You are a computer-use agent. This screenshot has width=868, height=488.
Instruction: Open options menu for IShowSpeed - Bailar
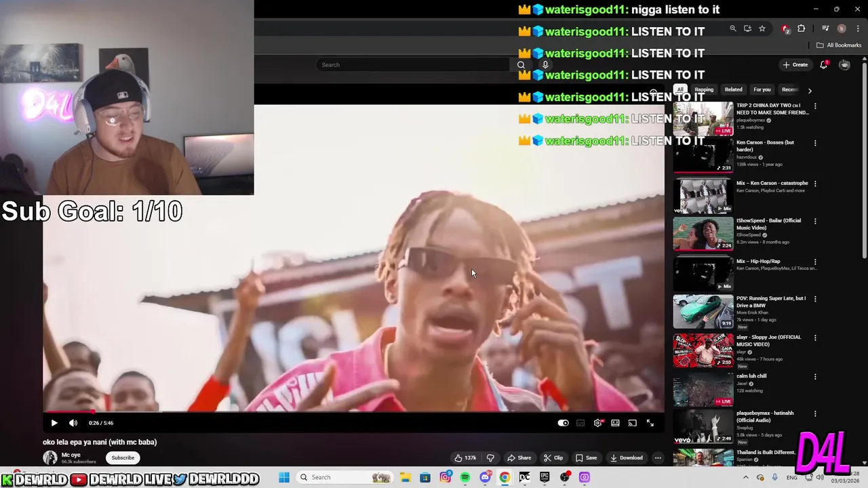click(x=815, y=221)
